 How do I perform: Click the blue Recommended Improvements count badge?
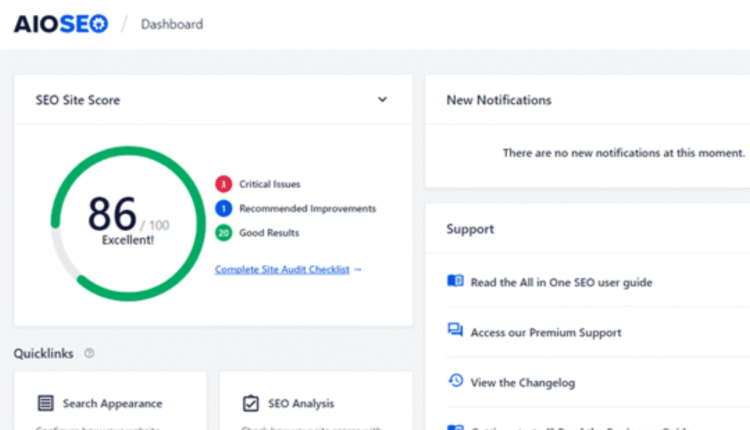[223, 209]
